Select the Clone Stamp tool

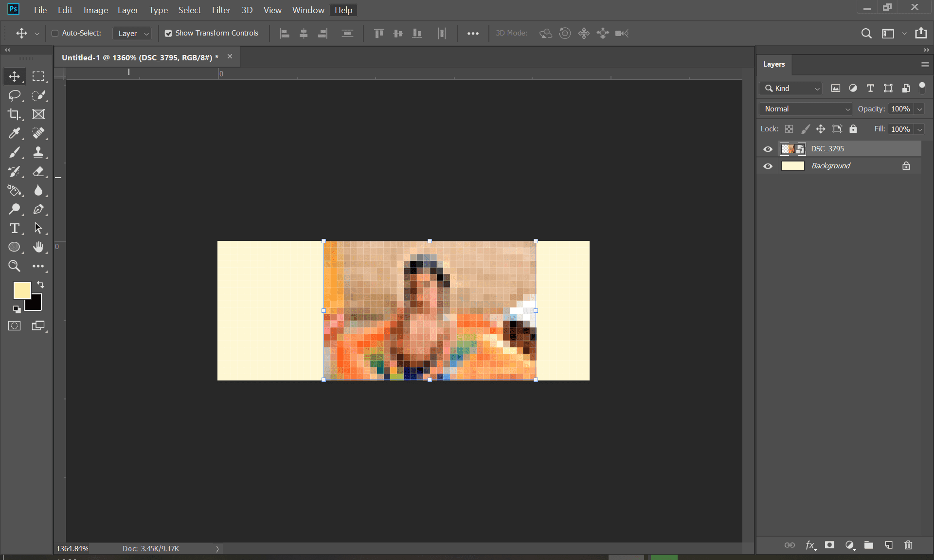(38, 152)
